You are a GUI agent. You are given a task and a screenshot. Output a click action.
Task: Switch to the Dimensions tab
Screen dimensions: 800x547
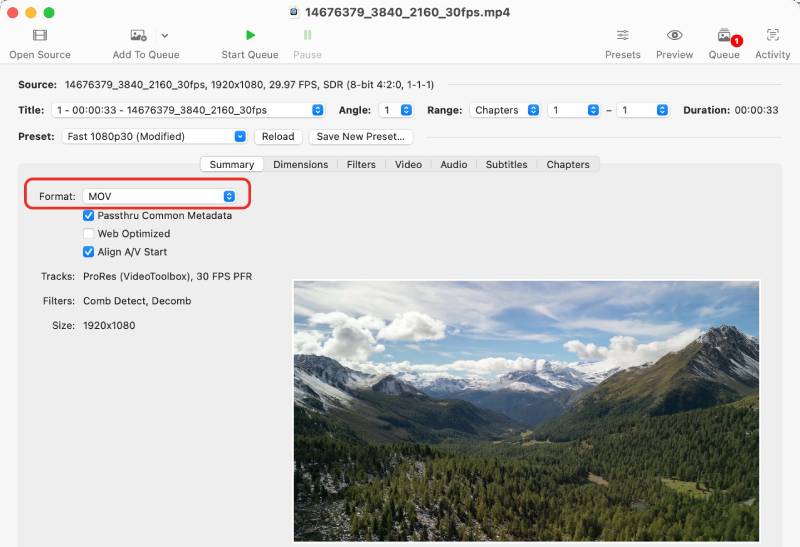point(301,164)
